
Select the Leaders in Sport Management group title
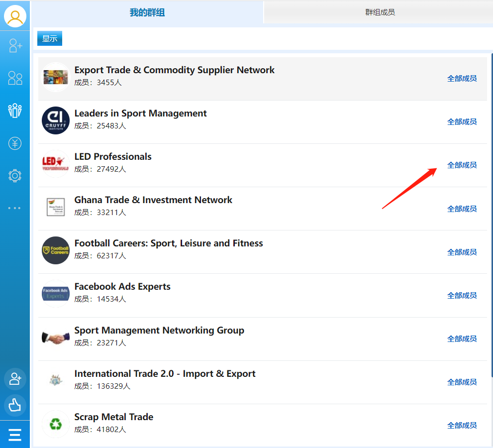[x=140, y=113]
